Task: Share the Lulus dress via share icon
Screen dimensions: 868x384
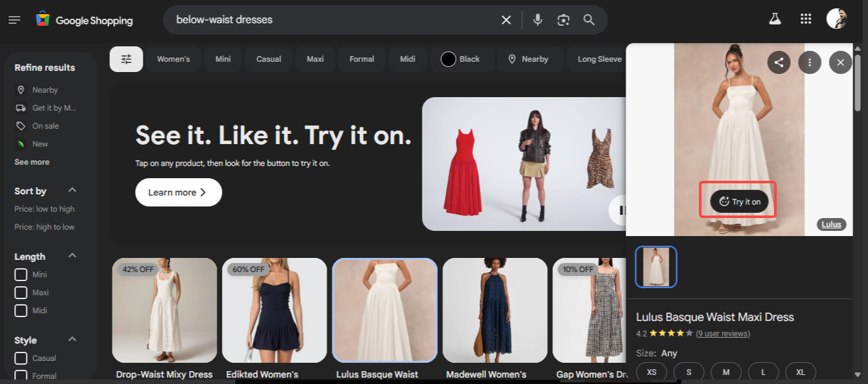Action: pyautogui.click(x=779, y=62)
